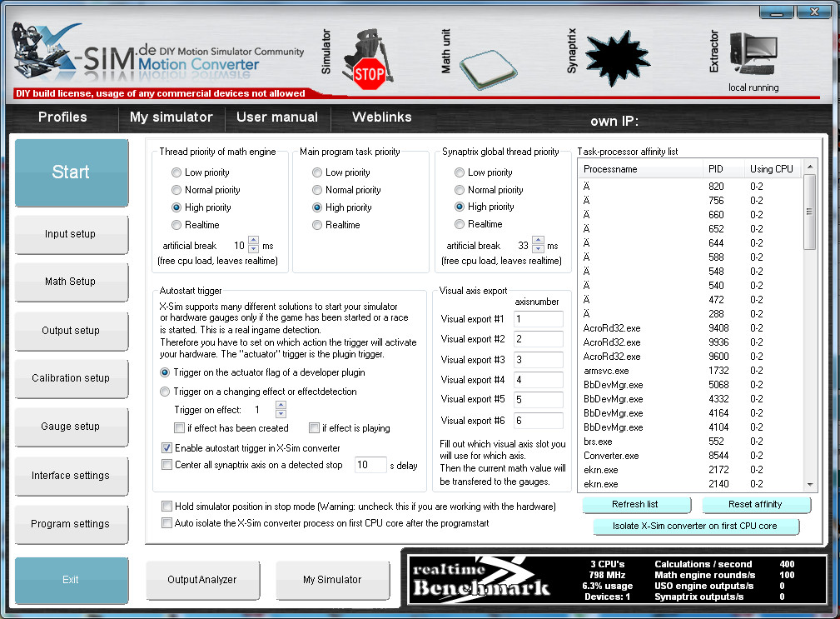Click the Extractor computer icon
Screen dimensions: 840x619
753,57
